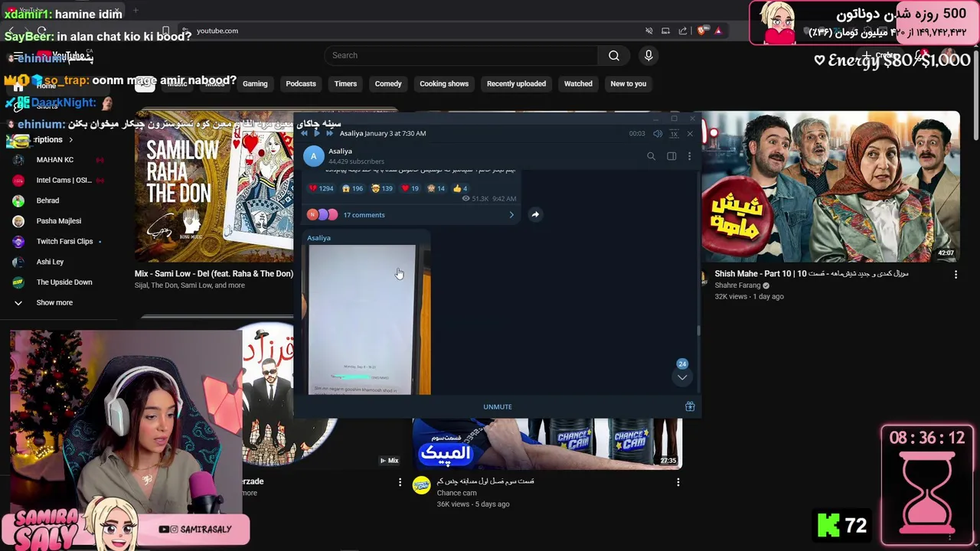Viewport: 980px width, 551px height.
Task: Expand comments with the right chevron
Action: (x=511, y=215)
